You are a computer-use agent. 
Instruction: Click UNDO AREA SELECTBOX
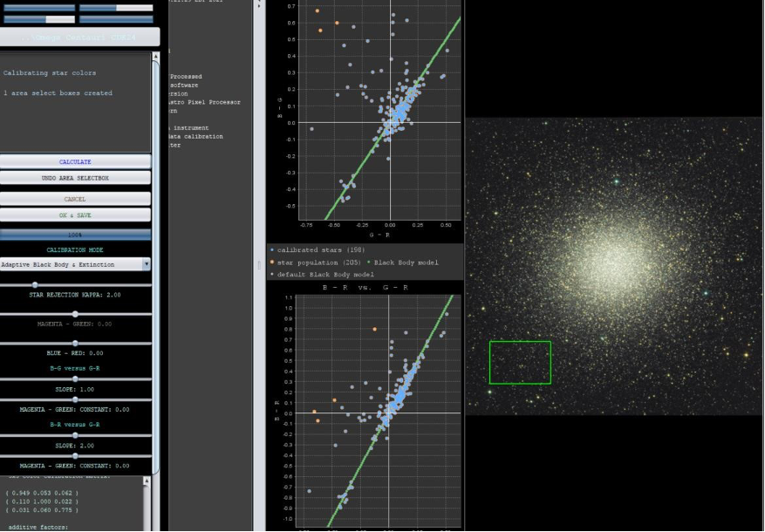click(x=75, y=178)
